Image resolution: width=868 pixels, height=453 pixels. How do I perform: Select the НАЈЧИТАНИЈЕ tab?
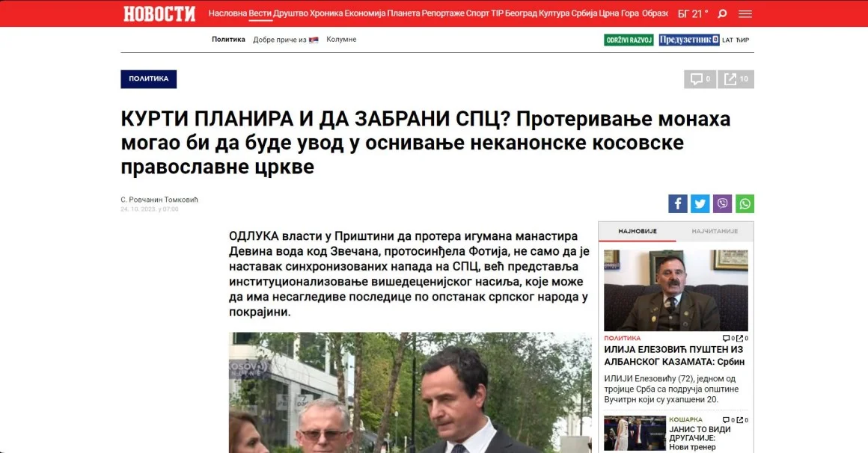tap(715, 231)
